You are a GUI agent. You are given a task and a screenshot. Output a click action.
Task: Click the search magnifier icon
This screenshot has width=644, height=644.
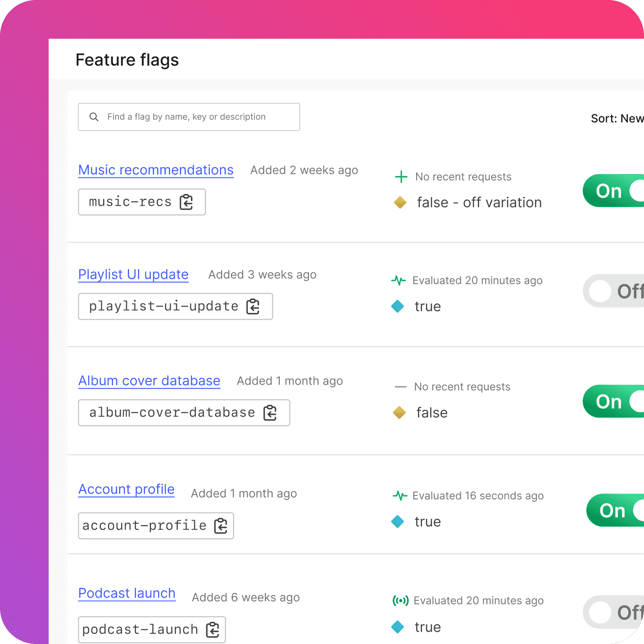(x=94, y=117)
